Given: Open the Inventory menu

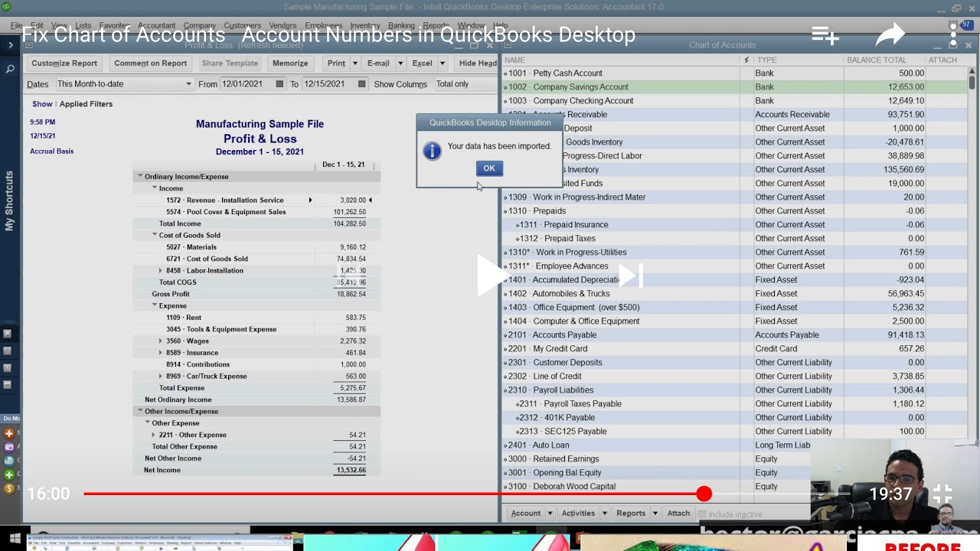Looking at the screenshot, I should [x=365, y=25].
